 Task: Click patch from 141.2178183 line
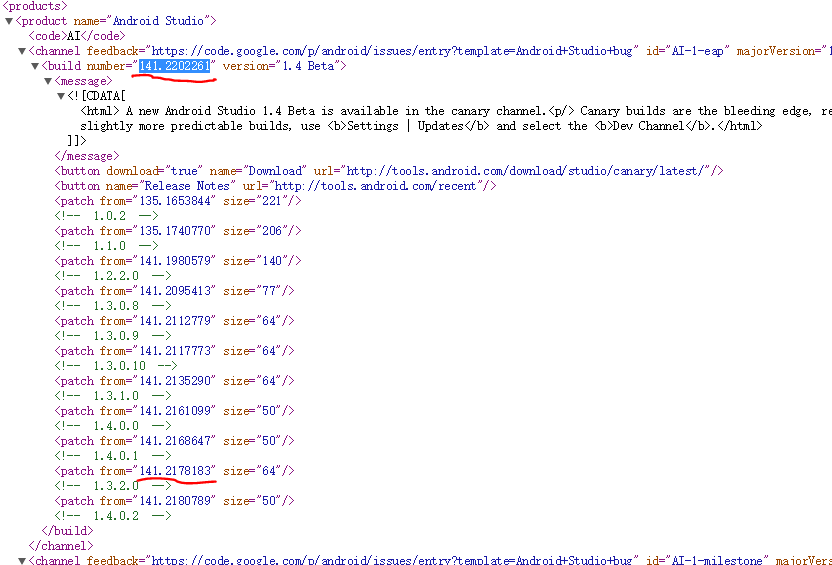point(175,471)
